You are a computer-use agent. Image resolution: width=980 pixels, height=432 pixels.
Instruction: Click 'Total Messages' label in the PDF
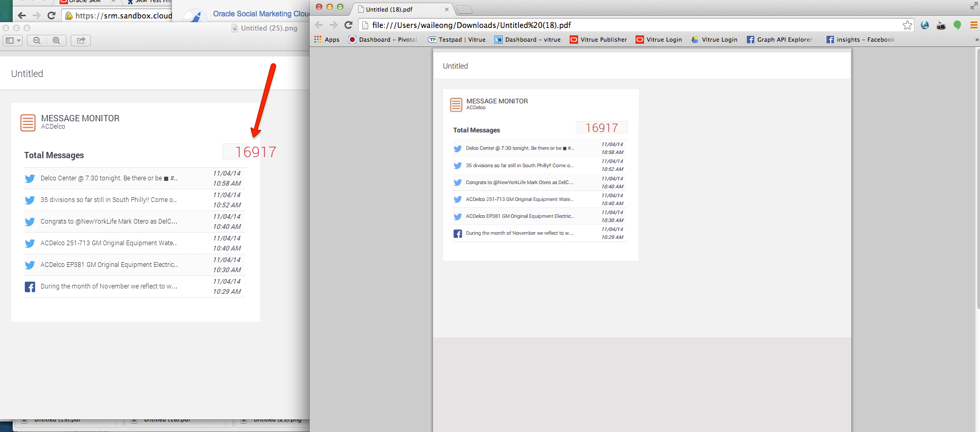click(x=477, y=130)
